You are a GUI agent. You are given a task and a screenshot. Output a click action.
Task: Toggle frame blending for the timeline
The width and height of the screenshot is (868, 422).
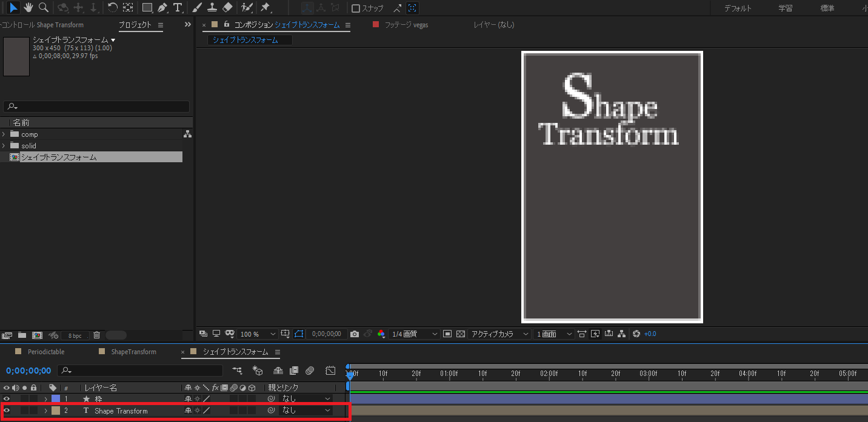[294, 370]
